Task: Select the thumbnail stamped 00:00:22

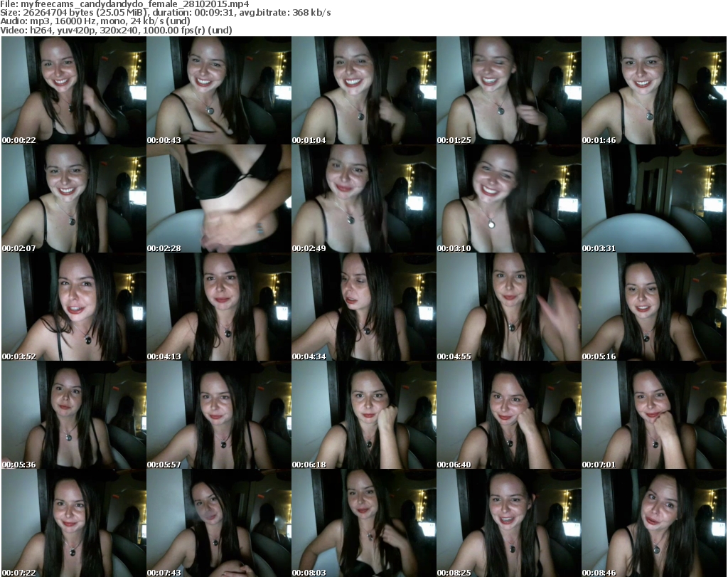Action: pyautogui.click(x=74, y=90)
